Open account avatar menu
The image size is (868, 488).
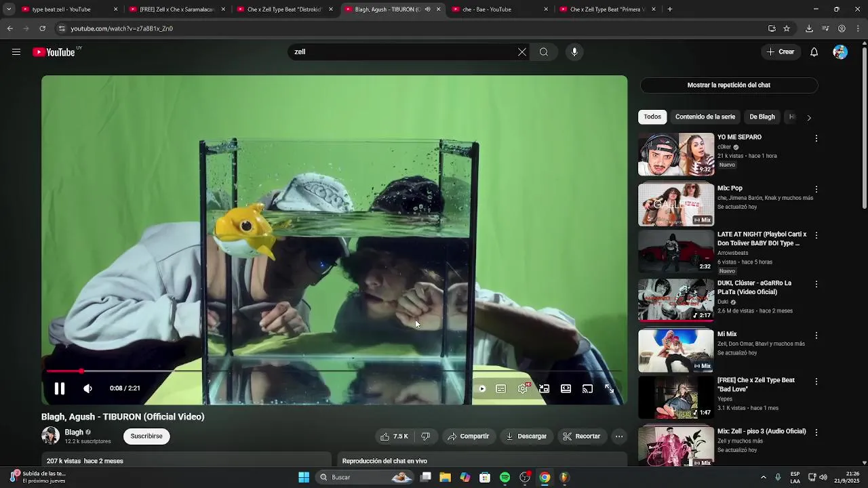pyautogui.click(x=840, y=52)
